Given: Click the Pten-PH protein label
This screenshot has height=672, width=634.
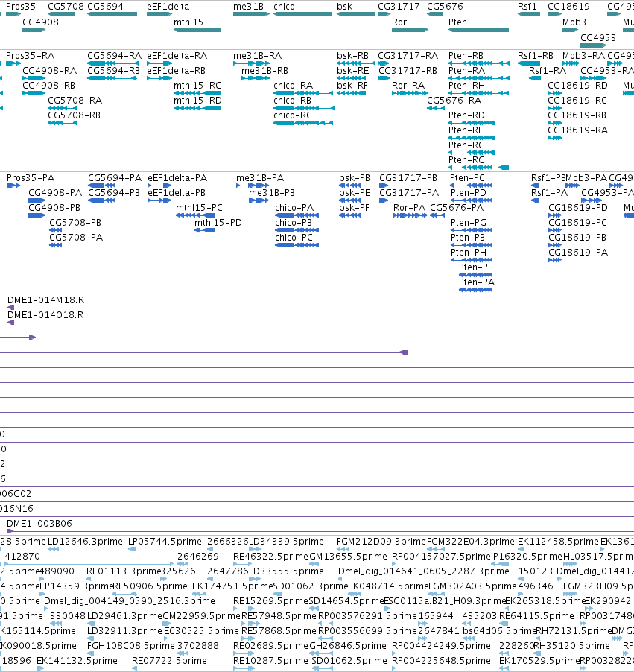Looking at the screenshot, I should pyautogui.click(x=469, y=253).
